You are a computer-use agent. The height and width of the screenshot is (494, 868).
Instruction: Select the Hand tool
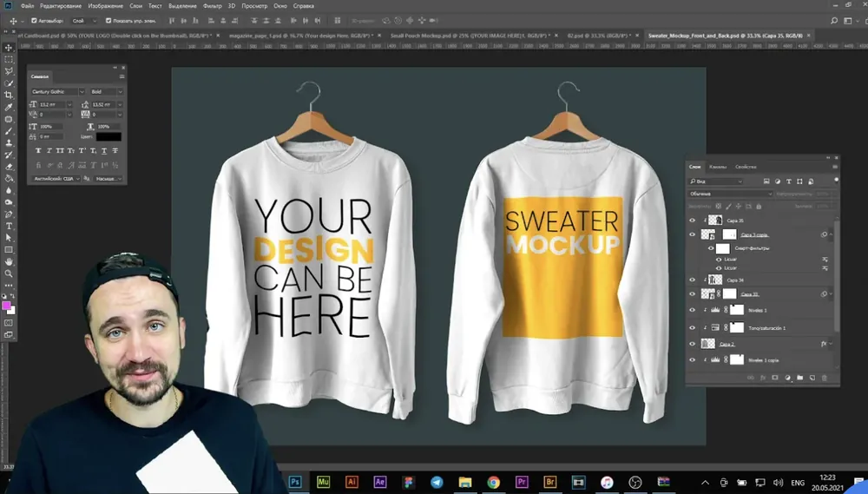click(9, 261)
